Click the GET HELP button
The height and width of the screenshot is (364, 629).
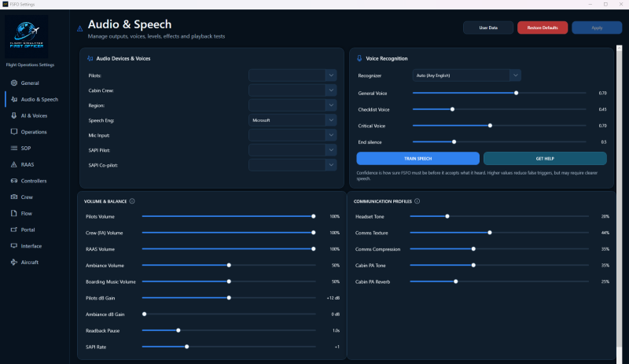[545, 159]
